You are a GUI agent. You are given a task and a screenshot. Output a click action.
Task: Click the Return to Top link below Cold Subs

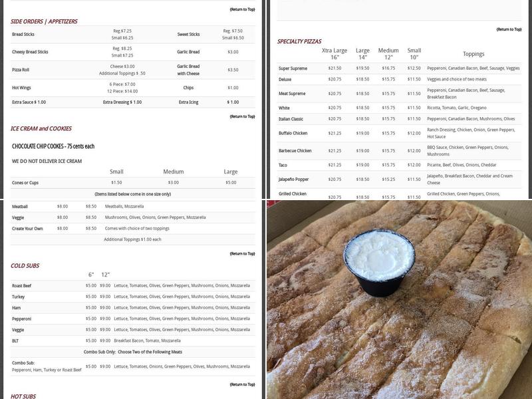coord(243,384)
